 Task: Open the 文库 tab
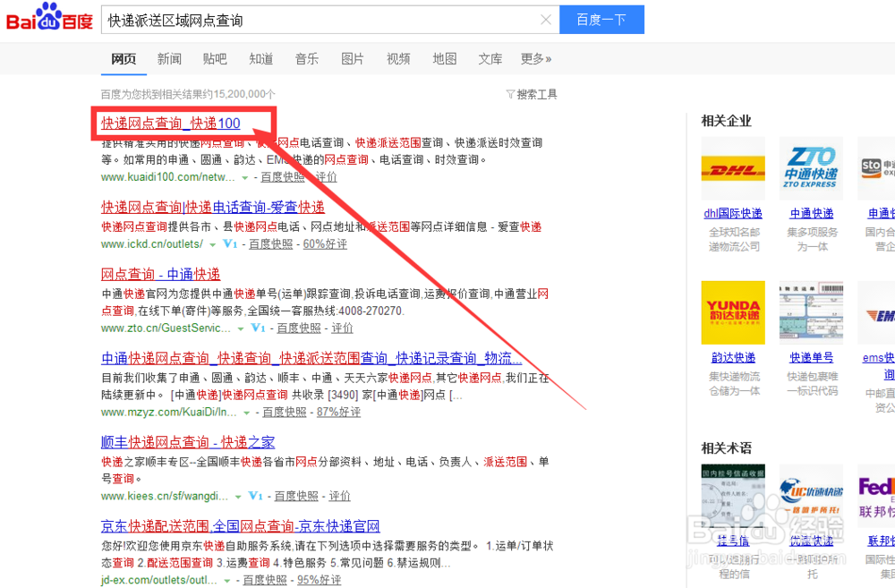pos(490,59)
